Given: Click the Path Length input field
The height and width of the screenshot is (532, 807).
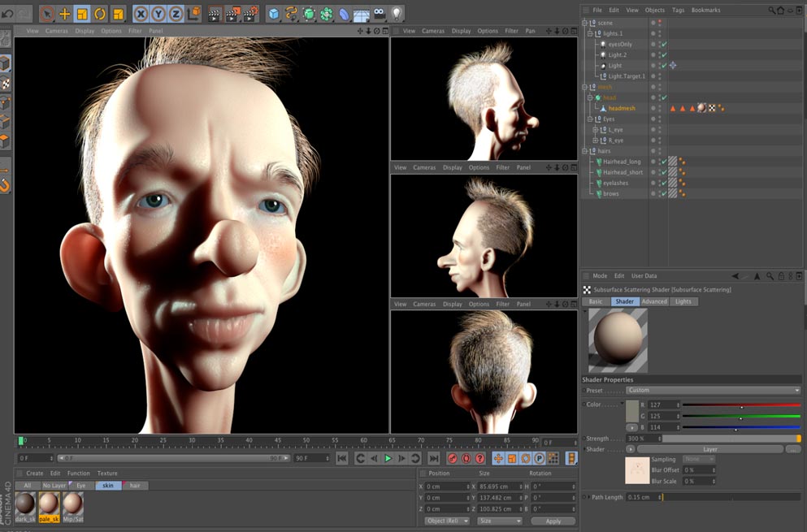Looking at the screenshot, I should pos(644,497).
